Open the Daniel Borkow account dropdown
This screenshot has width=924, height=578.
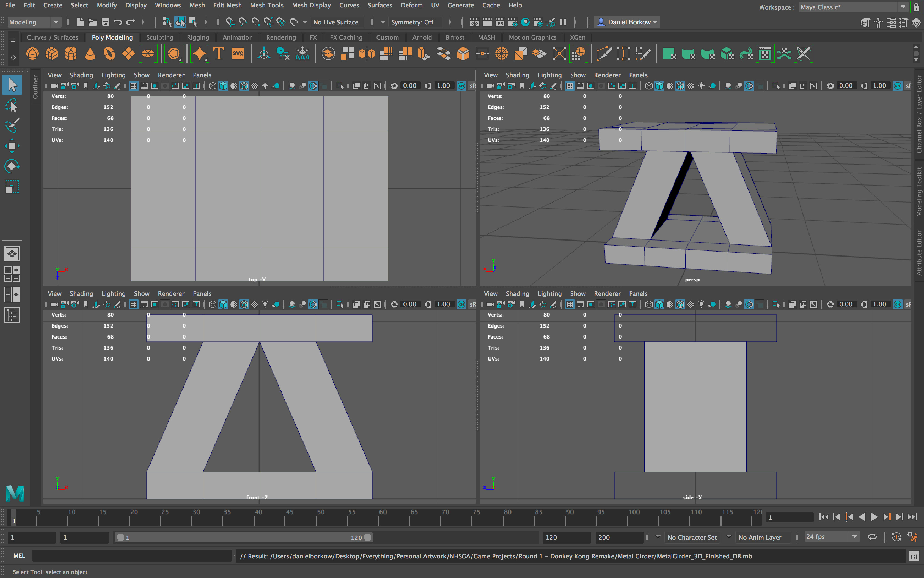(x=627, y=22)
